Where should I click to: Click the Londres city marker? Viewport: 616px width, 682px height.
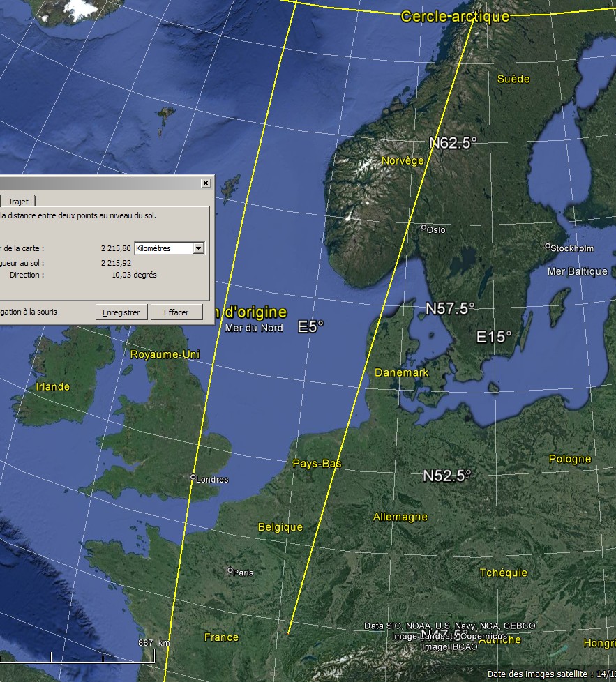pyautogui.click(x=193, y=478)
